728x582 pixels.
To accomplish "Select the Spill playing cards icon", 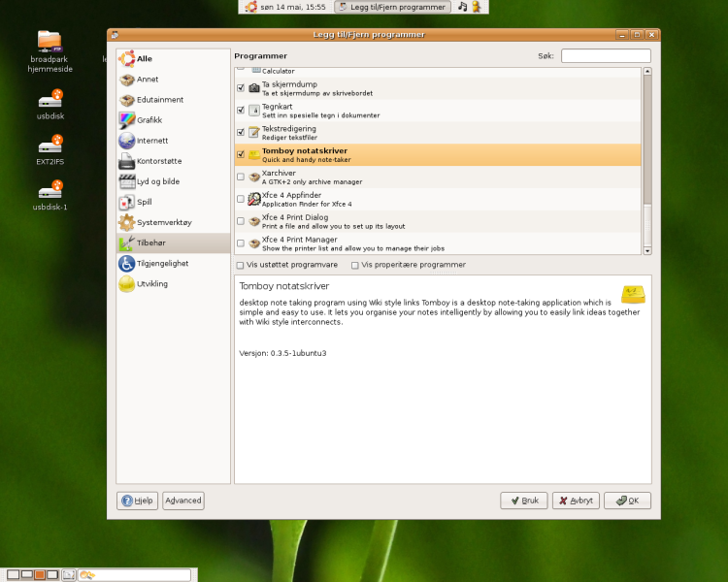I will [127, 203].
